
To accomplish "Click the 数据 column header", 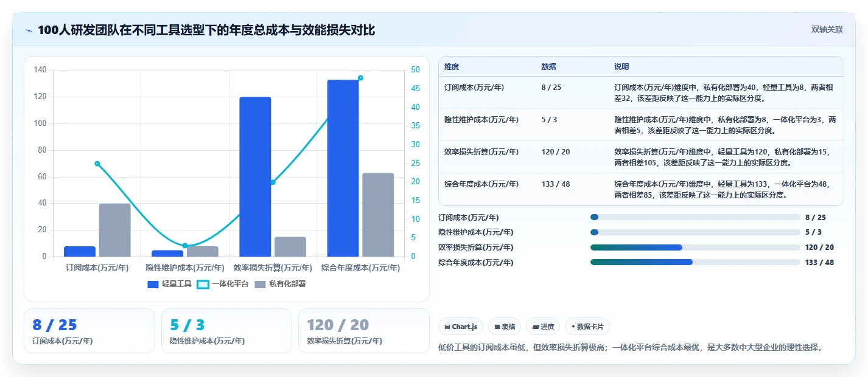I will [x=548, y=66].
